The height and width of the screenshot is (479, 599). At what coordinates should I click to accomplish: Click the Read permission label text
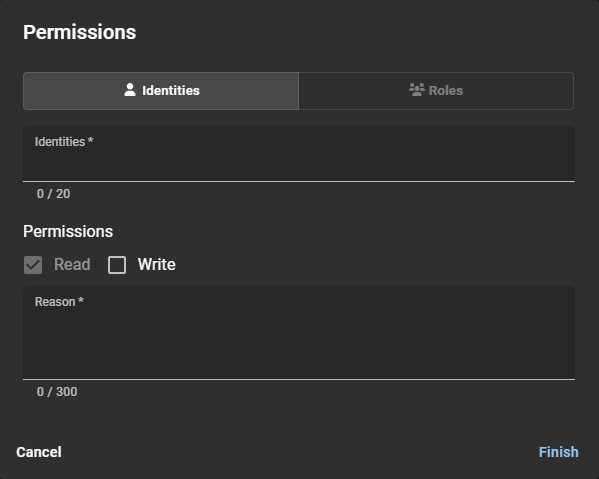coord(72,264)
